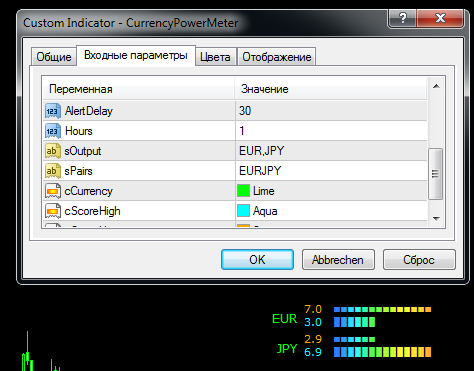Click the EUR label on the chart
Image resolution: width=474 pixels, height=371 pixels.
(284, 319)
